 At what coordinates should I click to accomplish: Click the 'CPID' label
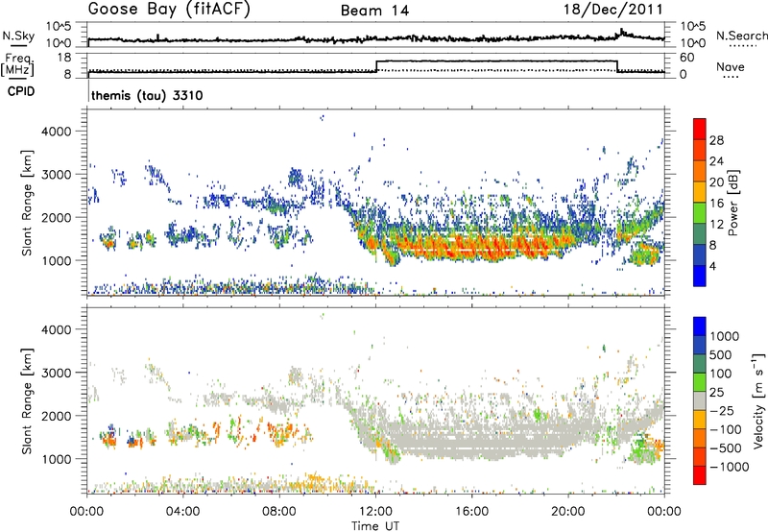click(21, 91)
